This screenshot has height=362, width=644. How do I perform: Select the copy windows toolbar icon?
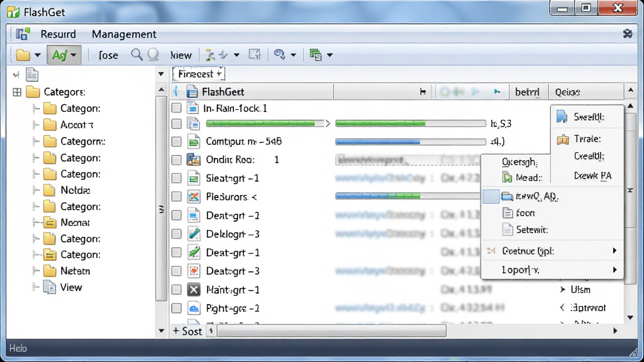pos(316,55)
